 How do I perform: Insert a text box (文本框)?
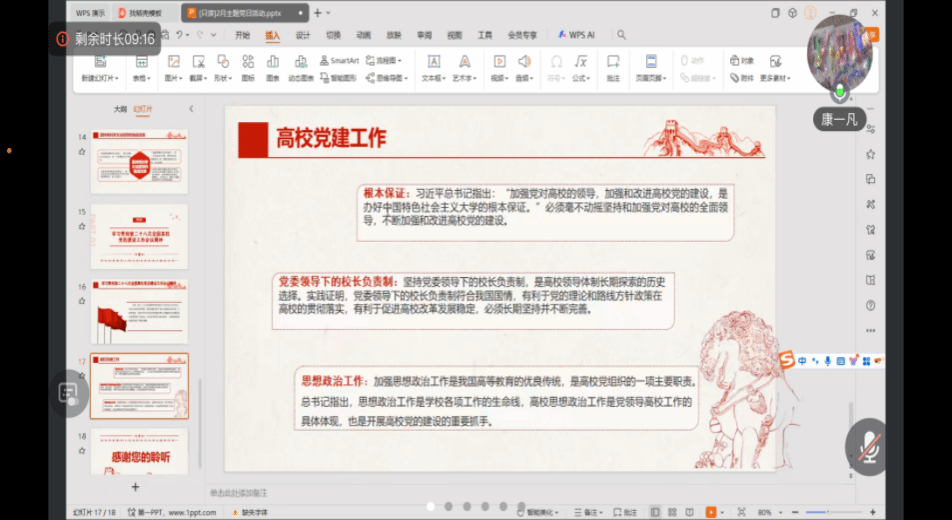(x=434, y=62)
